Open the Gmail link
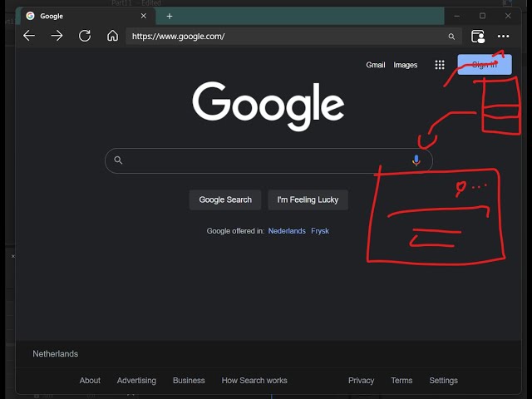The height and width of the screenshot is (399, 532). [x=375, y=65]
